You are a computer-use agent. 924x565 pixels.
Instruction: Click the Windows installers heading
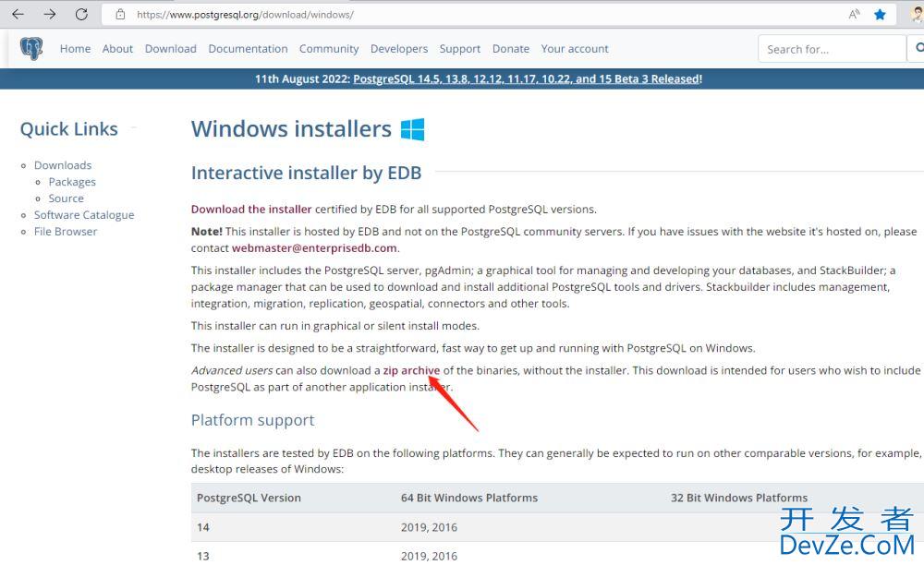coord(291,129)
